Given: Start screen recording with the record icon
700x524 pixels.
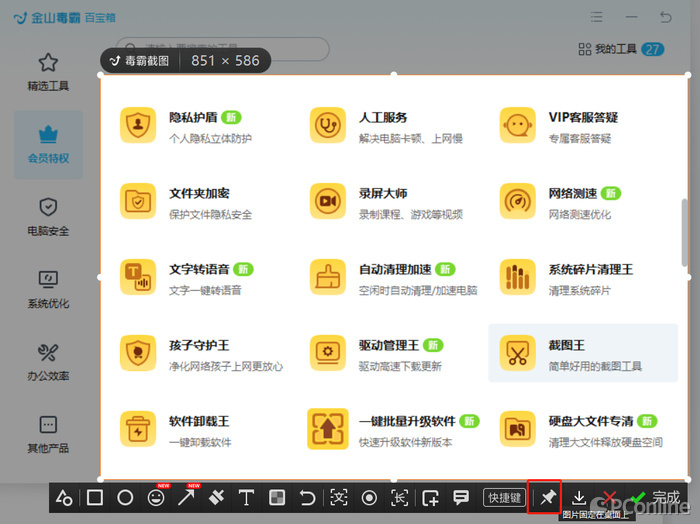Looking at the screenshot, I should 369,497.
